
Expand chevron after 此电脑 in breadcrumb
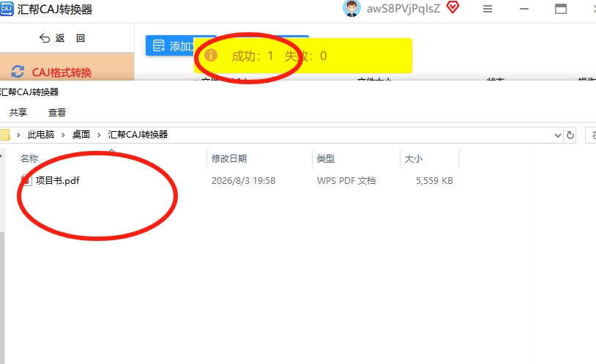(x=63, y=135)
